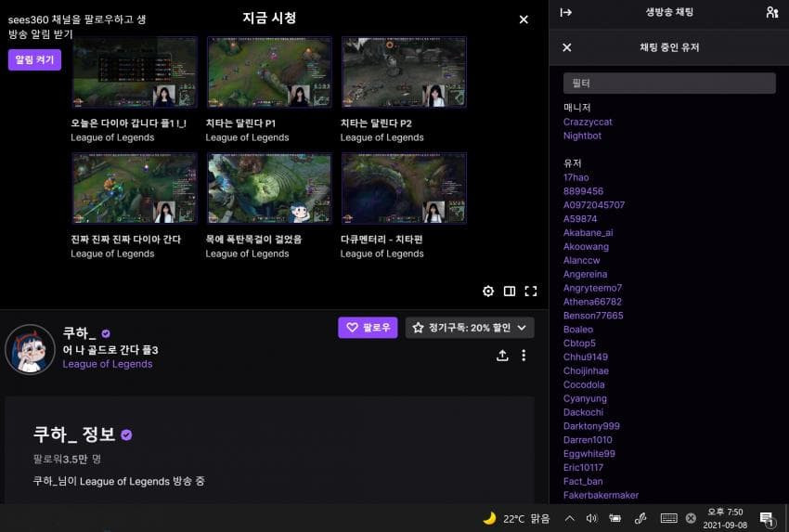
Task: Select user Angereina
Action: [x=585, y=274]
